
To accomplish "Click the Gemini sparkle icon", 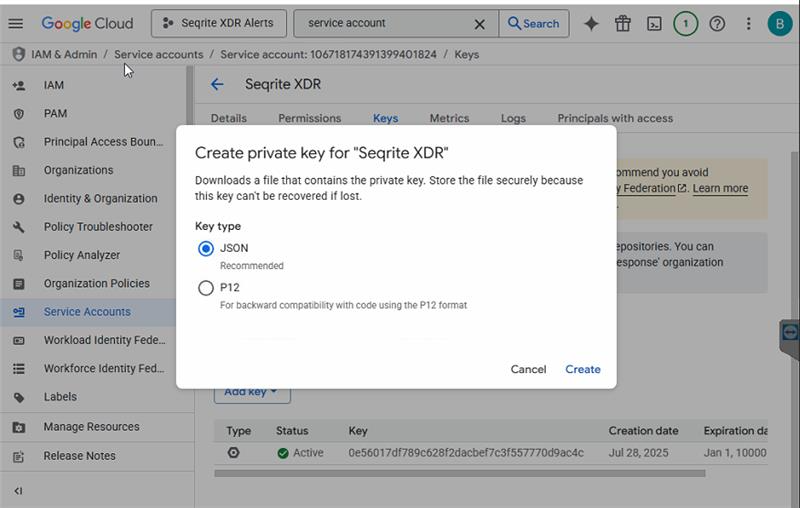I will pos(591,24).
